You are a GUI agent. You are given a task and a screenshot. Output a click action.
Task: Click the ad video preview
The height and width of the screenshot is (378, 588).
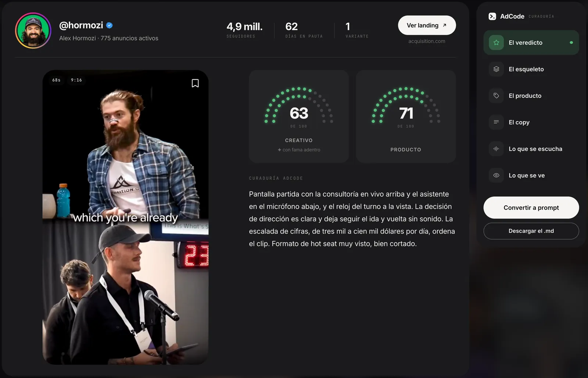coord(125,217)
